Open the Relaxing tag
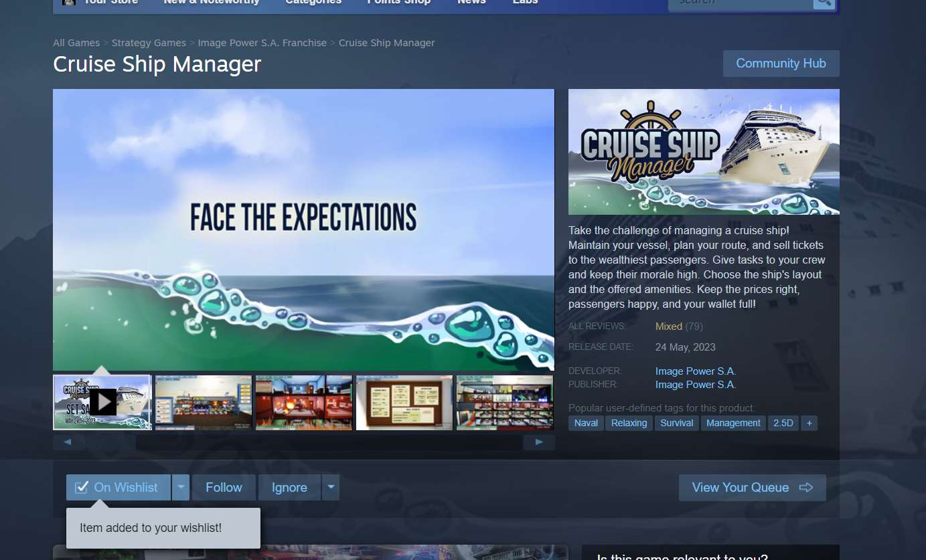 (x=629, y=423)
